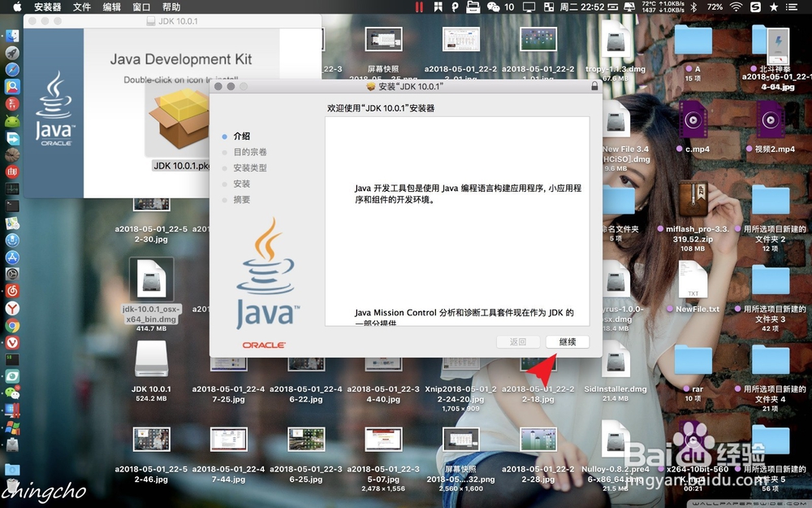Select the 介绍 step in installer sidebar
The image size is (812, 508).
[242, 136]
